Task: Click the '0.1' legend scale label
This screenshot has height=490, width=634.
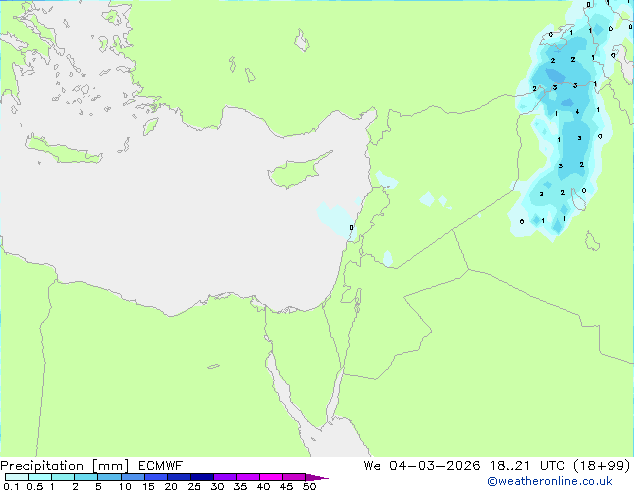Action: 11,486
